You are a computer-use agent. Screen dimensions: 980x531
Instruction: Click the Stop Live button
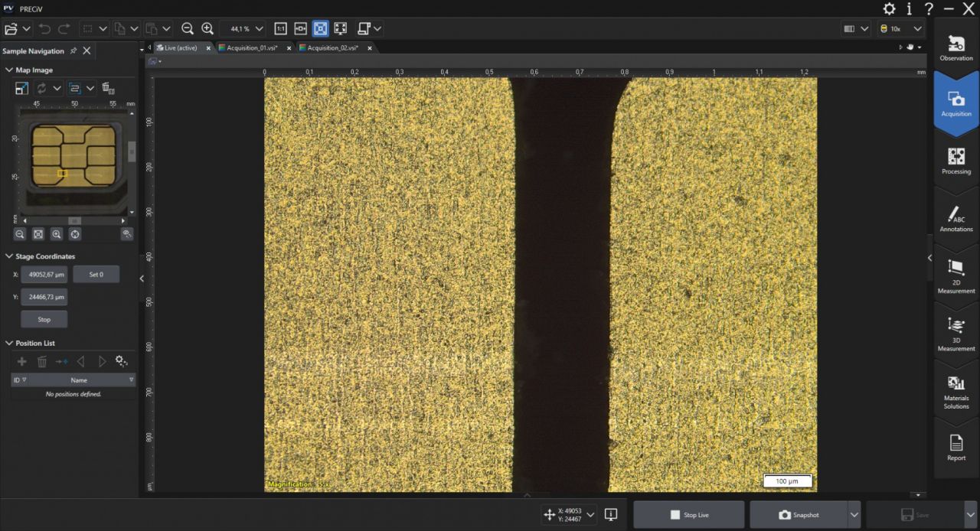(688, 514)
